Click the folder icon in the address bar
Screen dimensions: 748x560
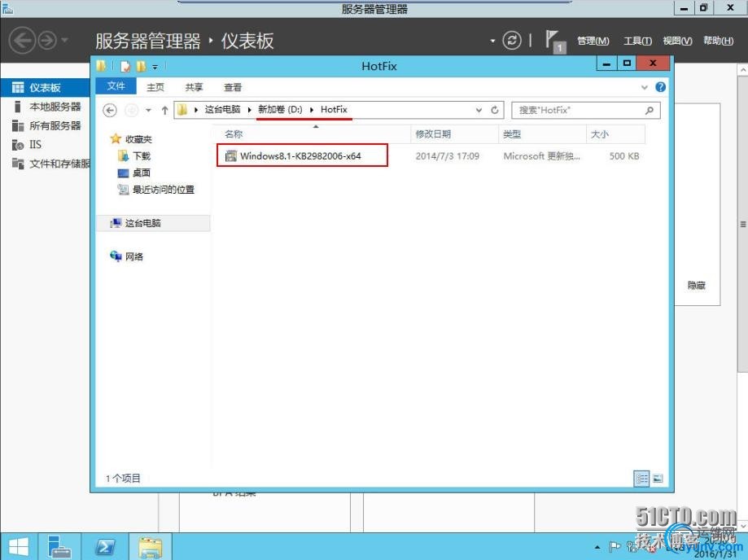[182, 110]
